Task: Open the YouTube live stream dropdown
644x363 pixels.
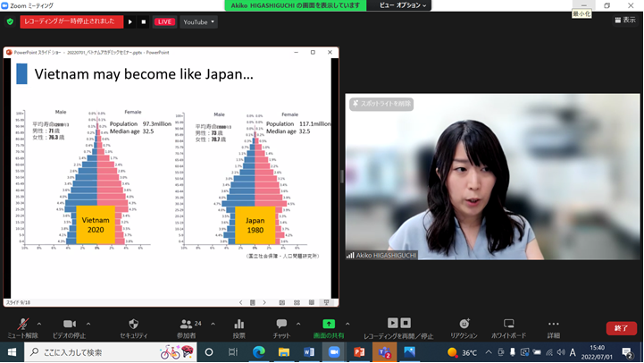Action: pos(198,21)
